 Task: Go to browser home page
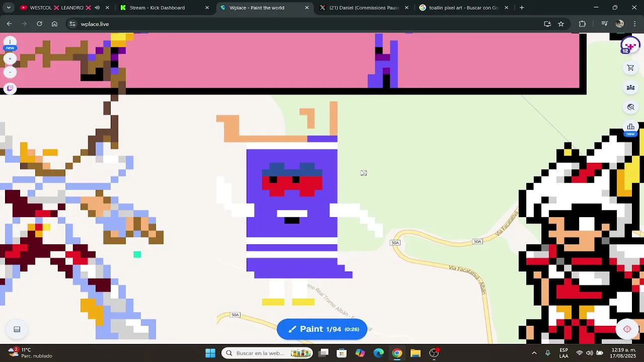point(54,24)
